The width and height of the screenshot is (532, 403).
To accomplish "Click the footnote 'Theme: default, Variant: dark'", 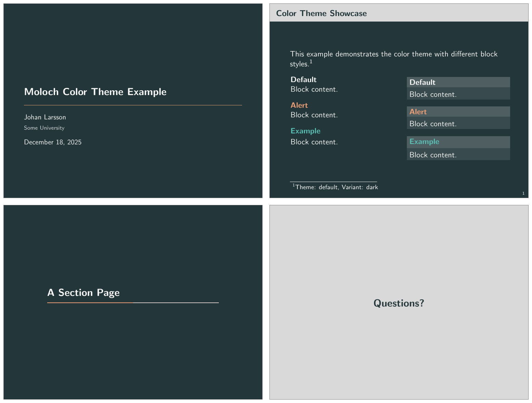I will [x=336, y=187].
